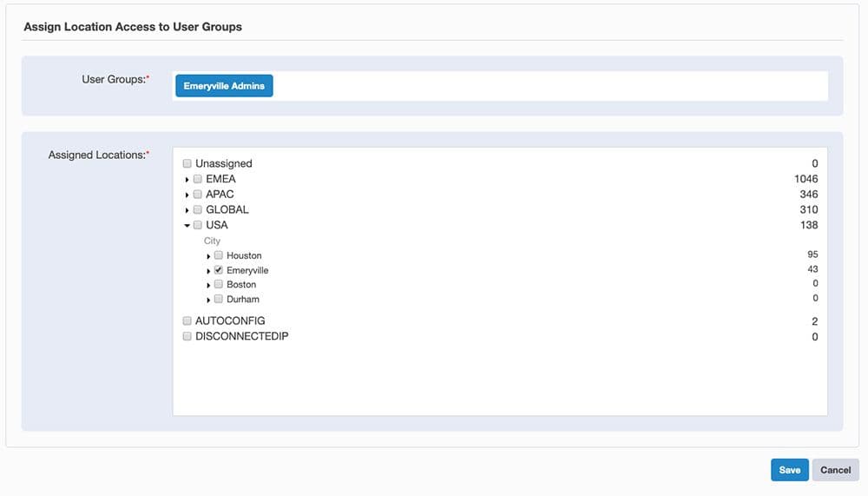Click the Assign Location Access heading

133,27
